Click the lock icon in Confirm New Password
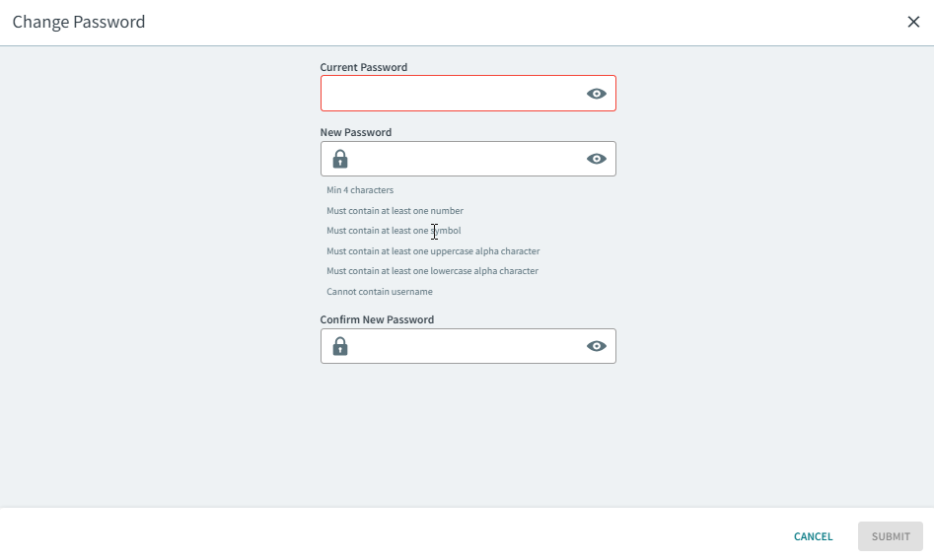 (340, 346)
